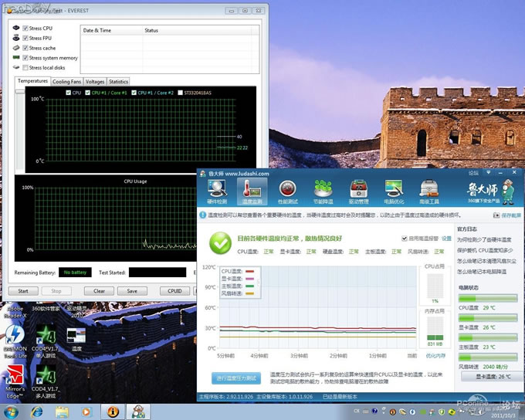Toggle 启用高温报警 high temperature alarm checkbox
Viewport: 525px width, 420px height.
405,239
